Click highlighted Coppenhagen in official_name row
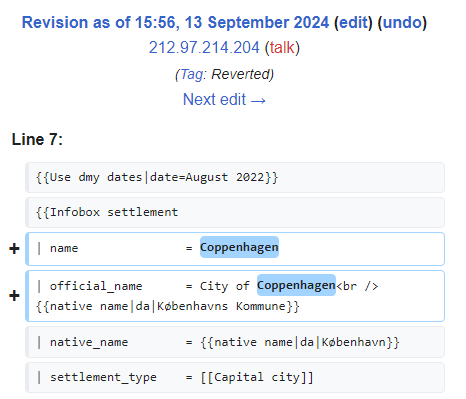The width and height of the screenshot is (466, 399). pos(296,285)
